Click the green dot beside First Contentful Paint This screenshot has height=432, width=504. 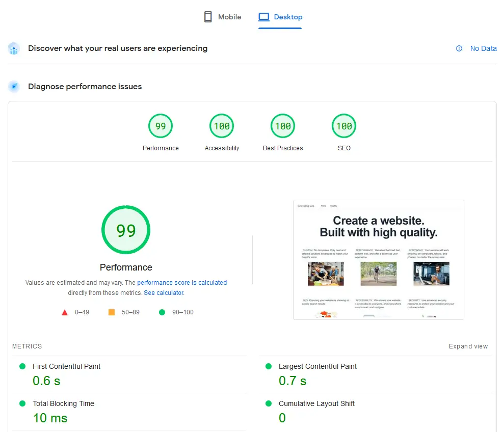[x=22, y=366]
